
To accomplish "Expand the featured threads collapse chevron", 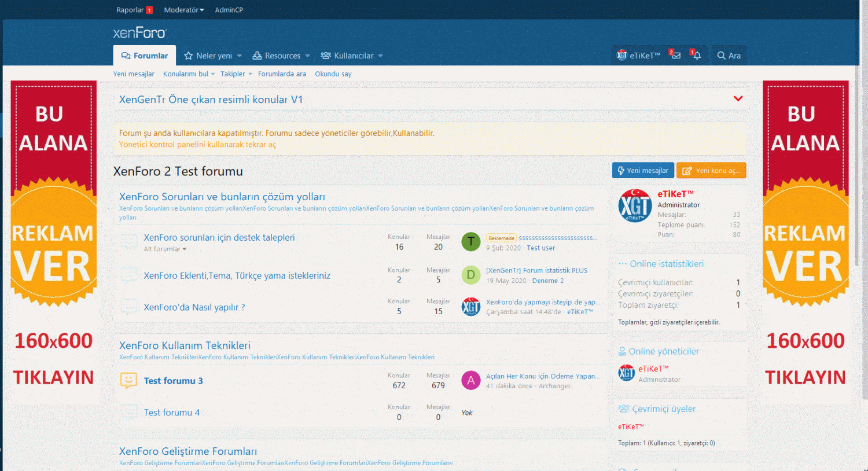I will 738,99.
